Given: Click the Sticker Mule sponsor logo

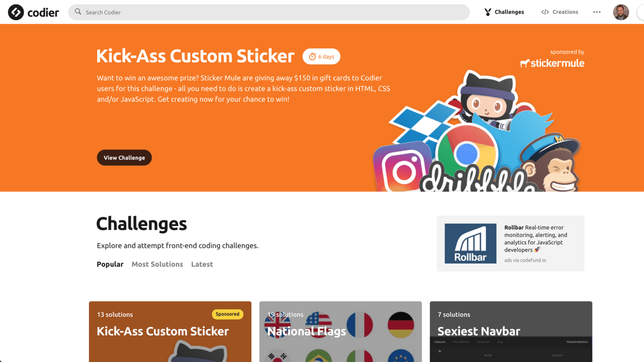Looking at the screenshot, I should point(552,63).
